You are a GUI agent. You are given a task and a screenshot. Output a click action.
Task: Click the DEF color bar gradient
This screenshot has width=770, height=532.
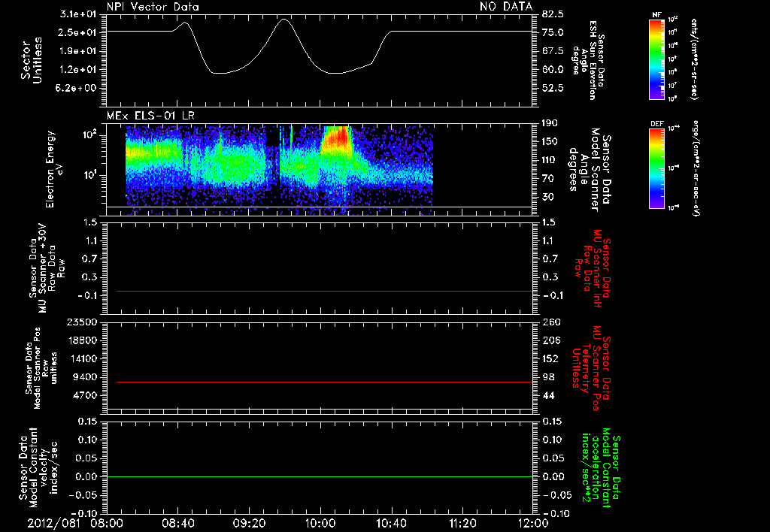click(x=656, y=168)
